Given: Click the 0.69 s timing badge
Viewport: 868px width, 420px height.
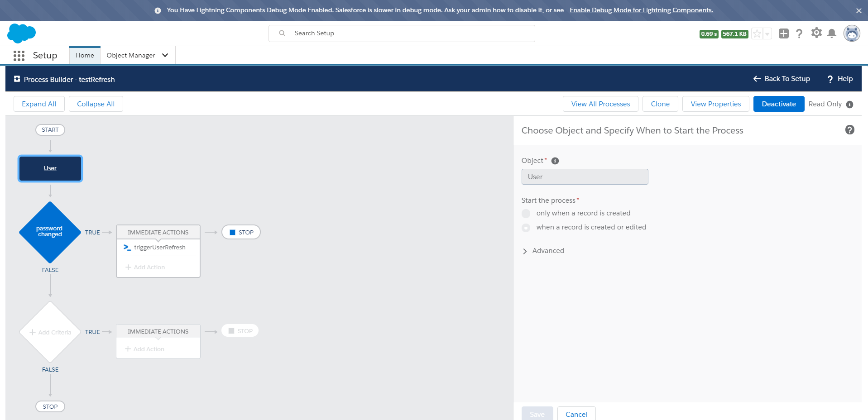Looking at the screenshot, I should click(x=709, y=34).
